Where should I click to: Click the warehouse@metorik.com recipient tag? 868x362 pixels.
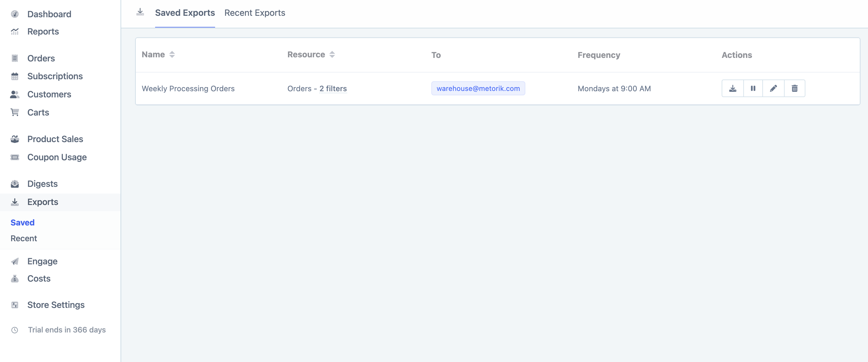[478, 88]
